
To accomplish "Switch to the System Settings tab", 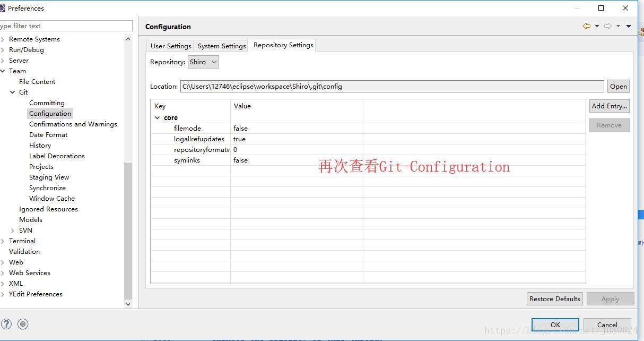I will (x=222, y=46).
